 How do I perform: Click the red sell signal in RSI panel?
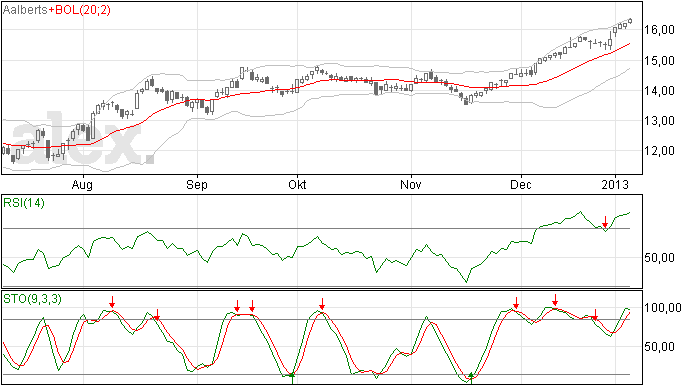pos(605,221)
